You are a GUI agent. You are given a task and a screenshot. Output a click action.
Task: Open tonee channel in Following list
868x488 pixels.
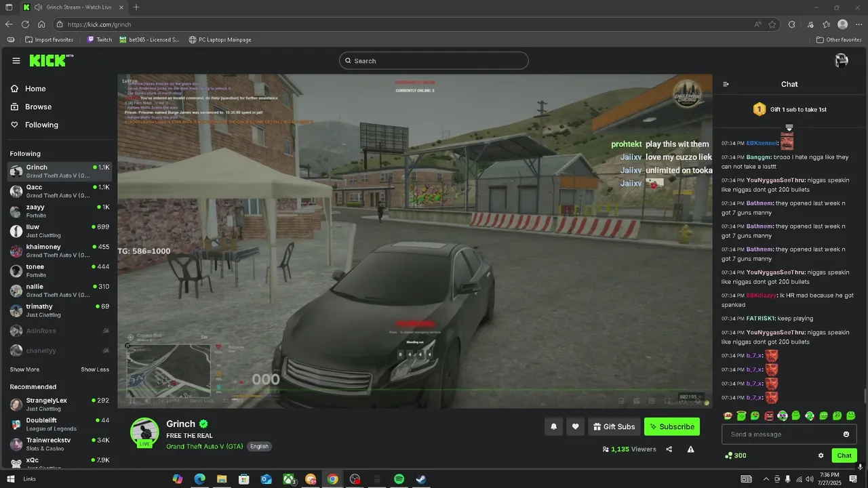point(60,270)
